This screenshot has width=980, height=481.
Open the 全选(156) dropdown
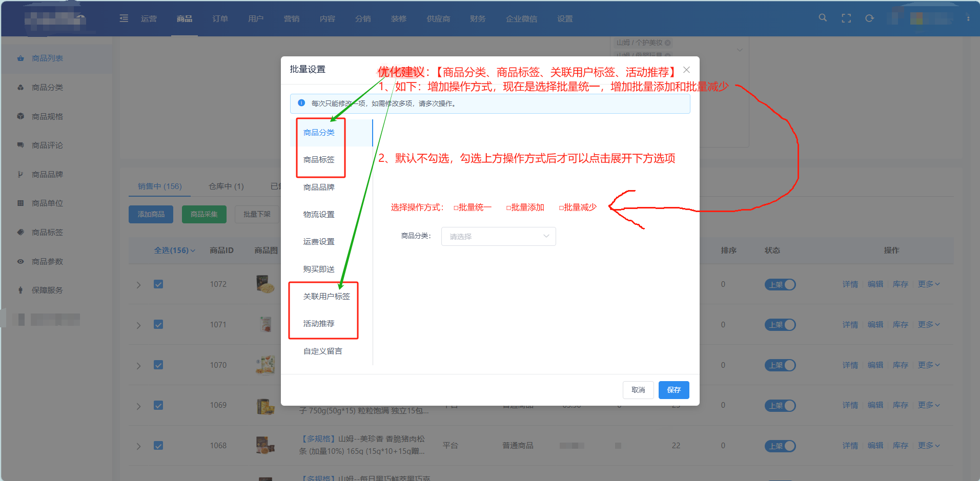point(174,250)
